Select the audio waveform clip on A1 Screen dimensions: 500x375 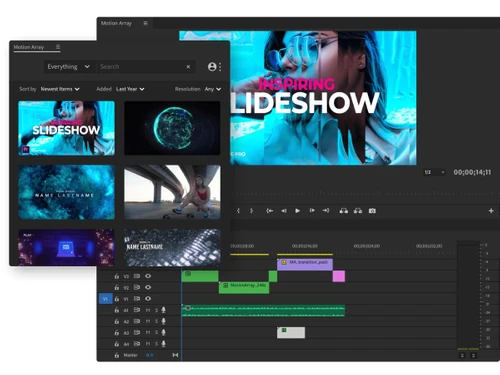[x=263, y=310]
